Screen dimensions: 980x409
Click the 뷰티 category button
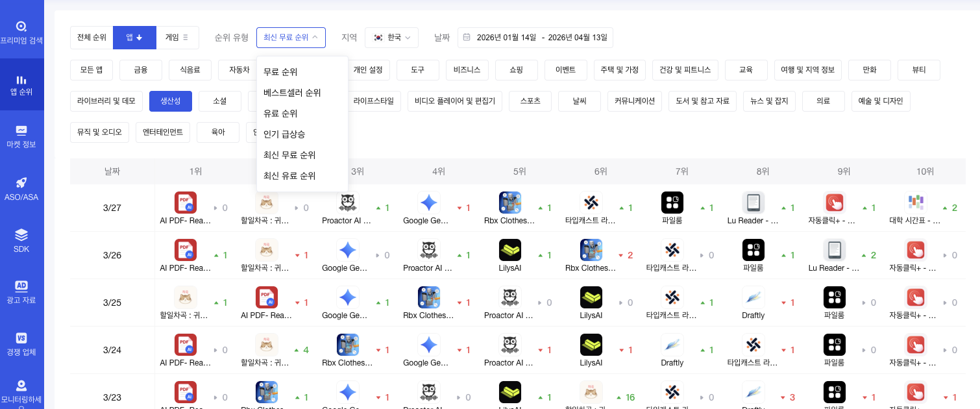tap(918, 69)
